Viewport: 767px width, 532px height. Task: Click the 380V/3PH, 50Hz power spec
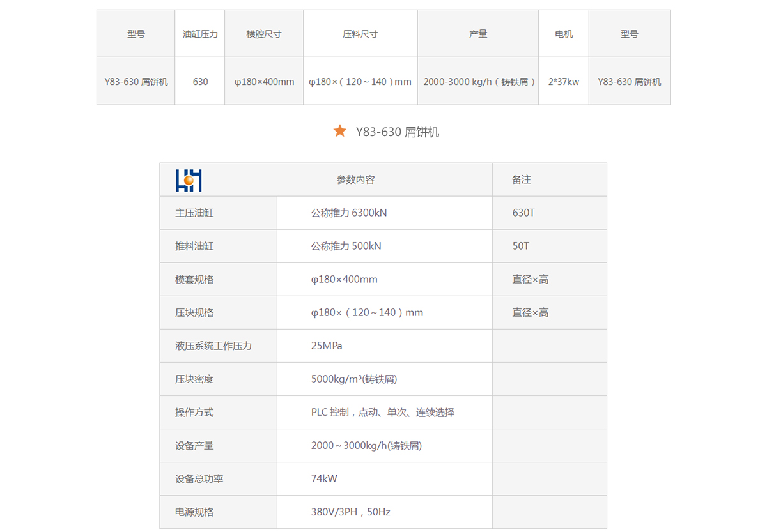pos(350,512)
